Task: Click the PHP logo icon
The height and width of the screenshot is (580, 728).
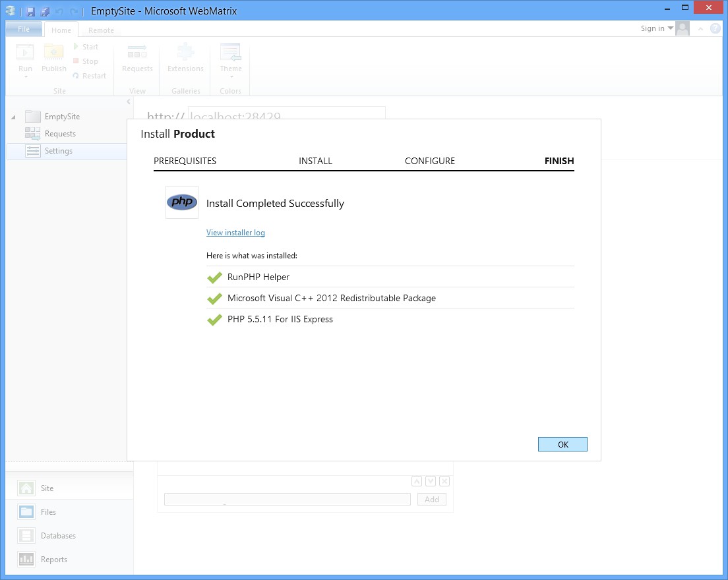Action: pos(182,202)
